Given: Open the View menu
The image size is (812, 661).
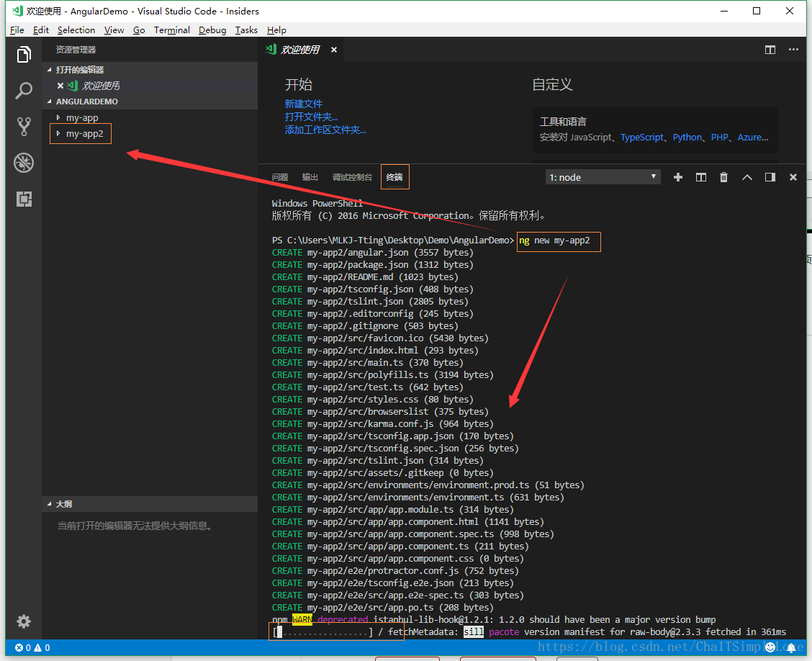Looking at the screenshot, I should [114, 30].
